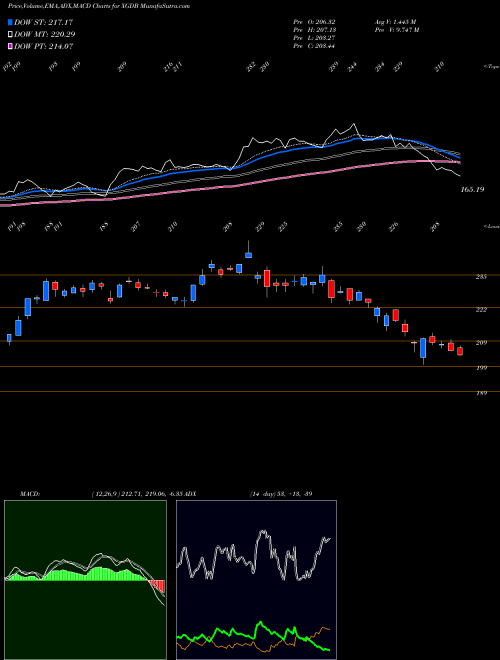The height and width of the screenshot is (660, 500).
Task: Click the '<Tops' label at right edge
Action: (x=491, y=67)
